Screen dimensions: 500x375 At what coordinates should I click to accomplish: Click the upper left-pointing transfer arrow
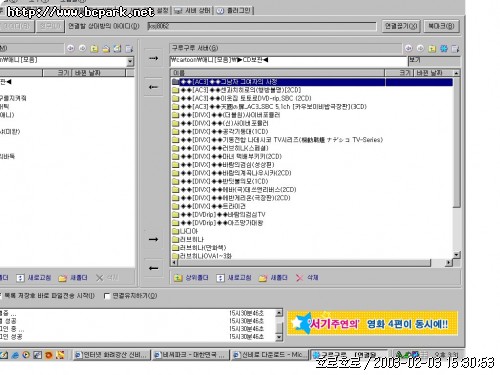[153, 87]
